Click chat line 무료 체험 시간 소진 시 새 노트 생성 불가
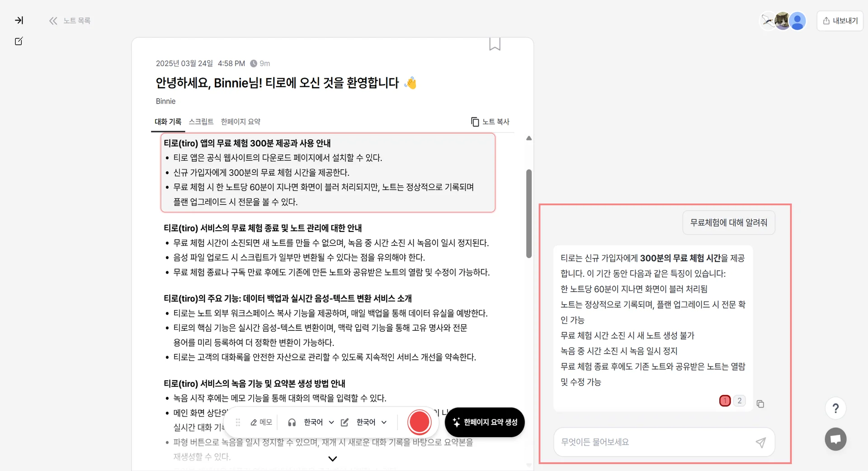Screen dimensions: 868x471 pyautogui.click(x=627, y=335)
